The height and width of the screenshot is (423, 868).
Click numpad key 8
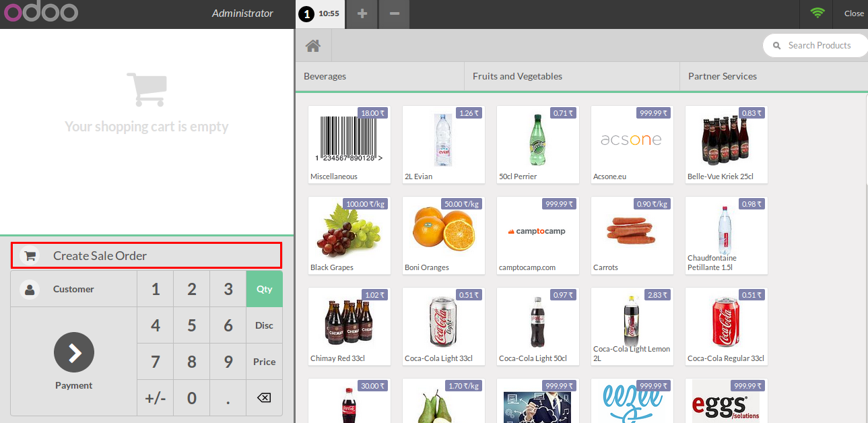pyautogui.click(x=192, y=362)
